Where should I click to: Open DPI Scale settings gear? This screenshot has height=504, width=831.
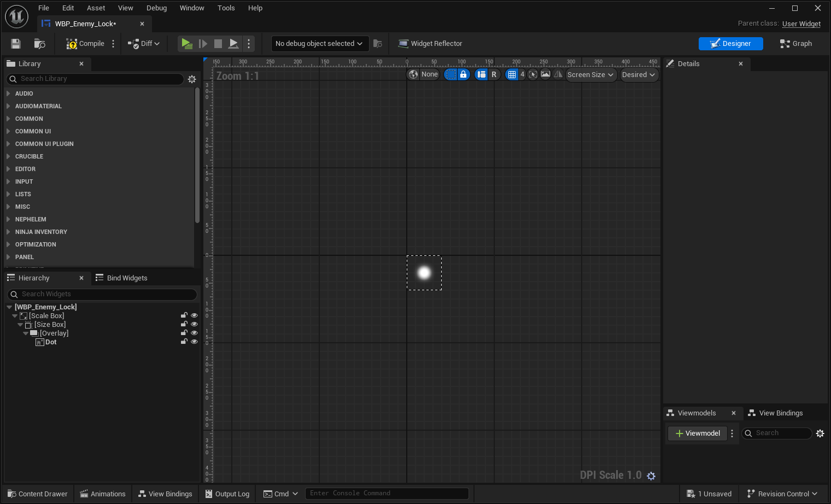pyautogui.click(x=651, y=476)
